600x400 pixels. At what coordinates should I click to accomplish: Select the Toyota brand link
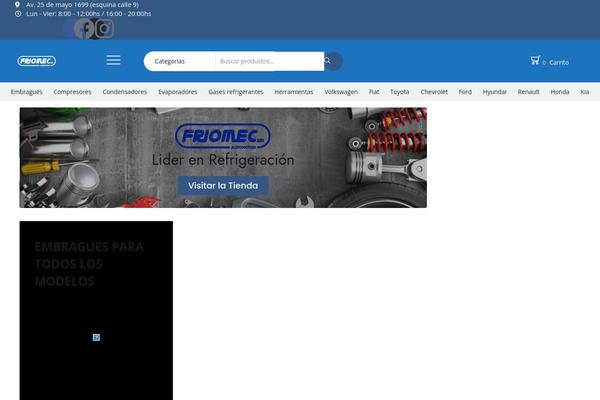pos(399,92)
